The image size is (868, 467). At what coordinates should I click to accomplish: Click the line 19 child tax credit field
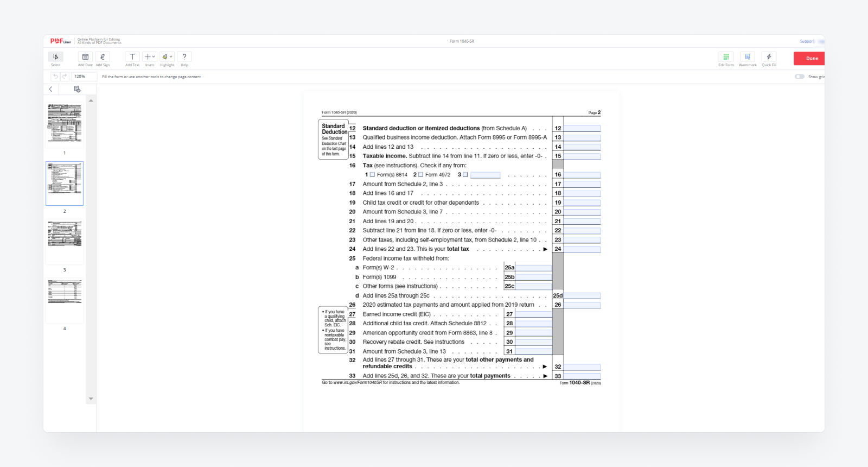[582, 203]
